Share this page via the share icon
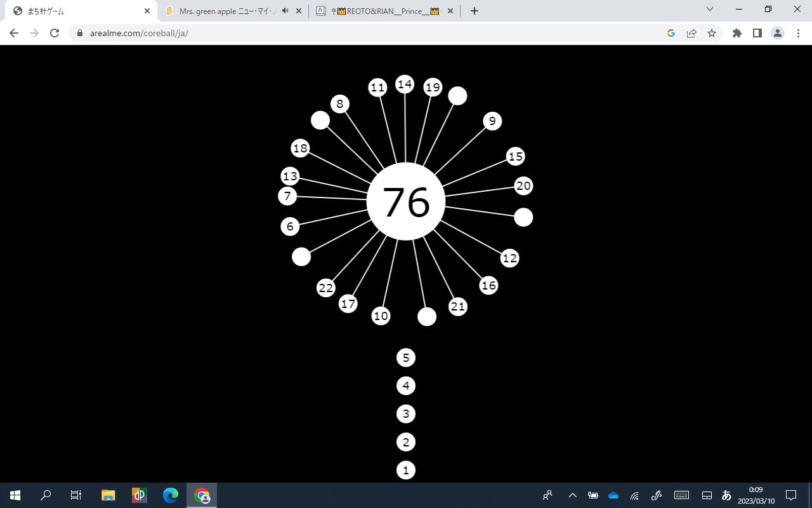812x508 pixels. pyautogui.click(x=691, y=33)
